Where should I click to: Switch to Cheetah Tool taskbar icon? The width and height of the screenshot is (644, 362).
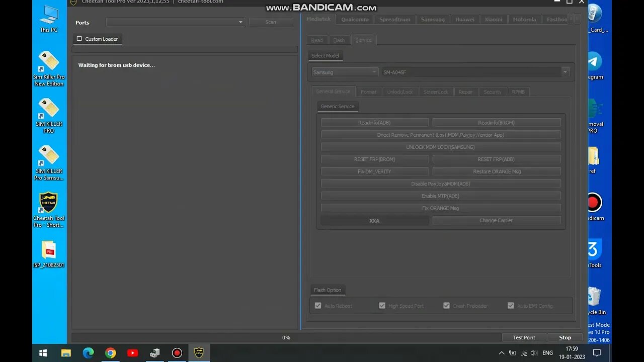(199, 353)
